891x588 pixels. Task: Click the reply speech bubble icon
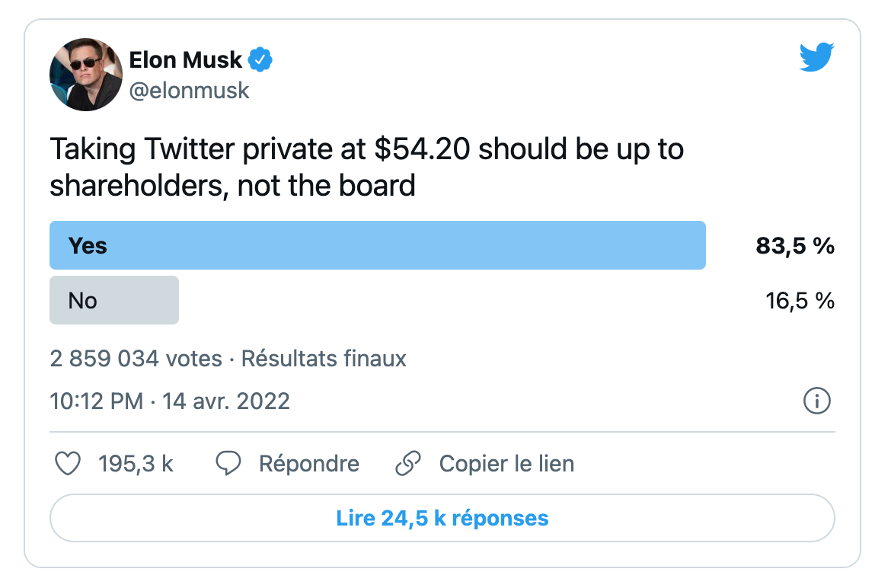coord(228,464)
